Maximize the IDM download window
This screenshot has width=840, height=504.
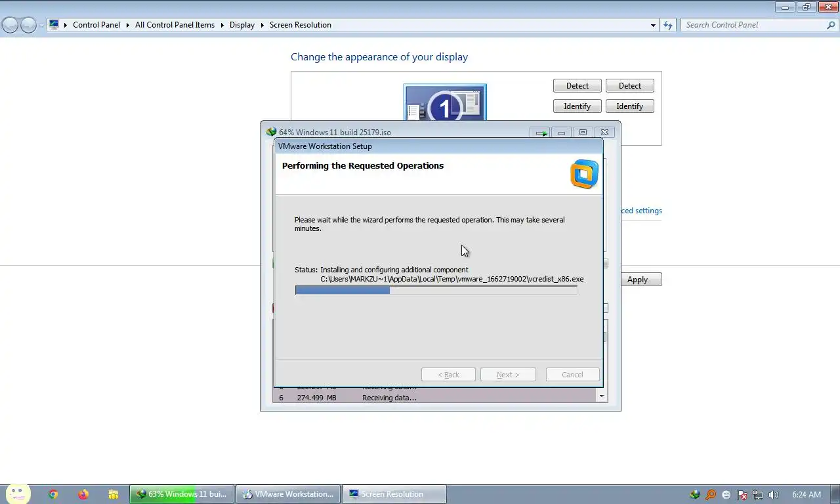[x=583, y=133]
